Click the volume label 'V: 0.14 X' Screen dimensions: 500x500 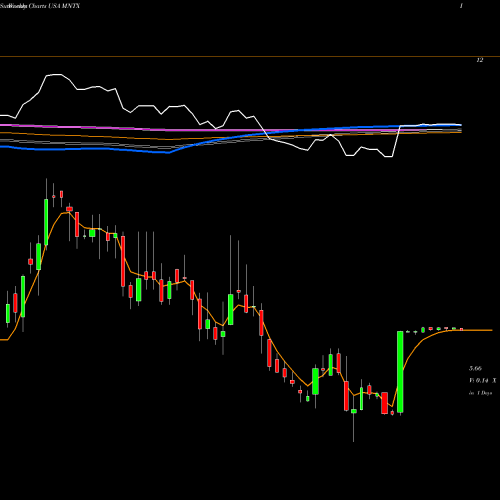(482, 381)
